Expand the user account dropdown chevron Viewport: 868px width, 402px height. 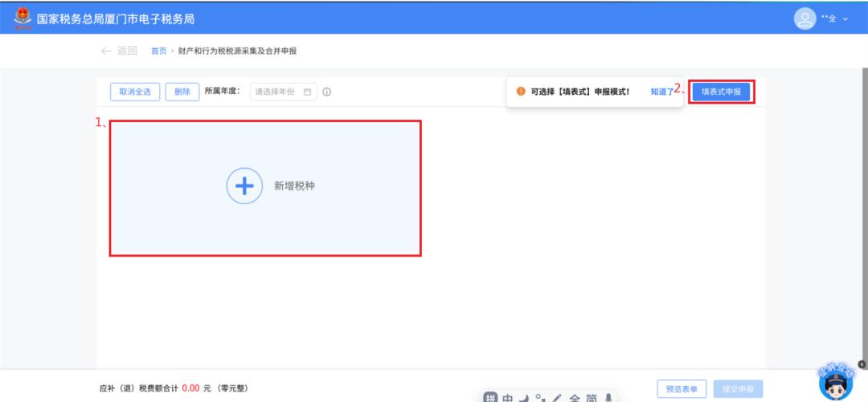tap(845, 19)
